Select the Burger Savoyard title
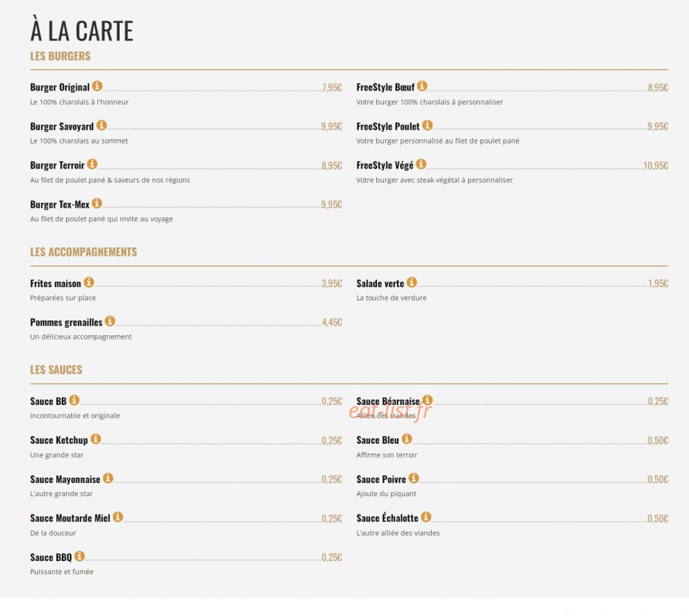This screenshot has width=689, height=616. [62, 127]
